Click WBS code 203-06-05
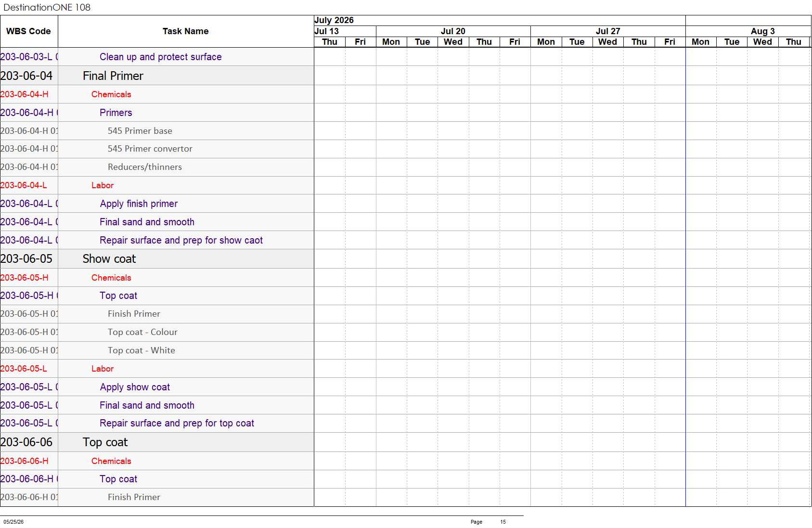This screenshot has height=528, width=812. 26,259
